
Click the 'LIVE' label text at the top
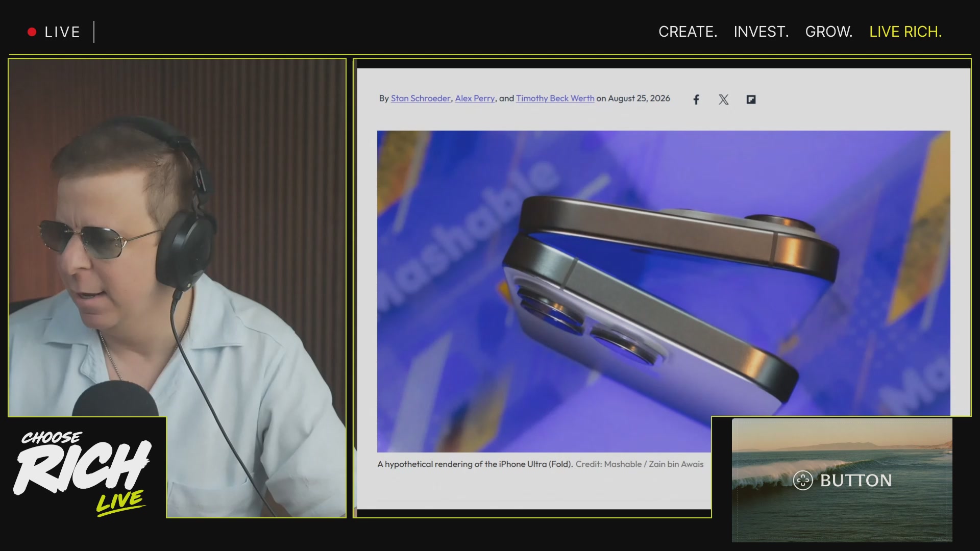[62, 32]
